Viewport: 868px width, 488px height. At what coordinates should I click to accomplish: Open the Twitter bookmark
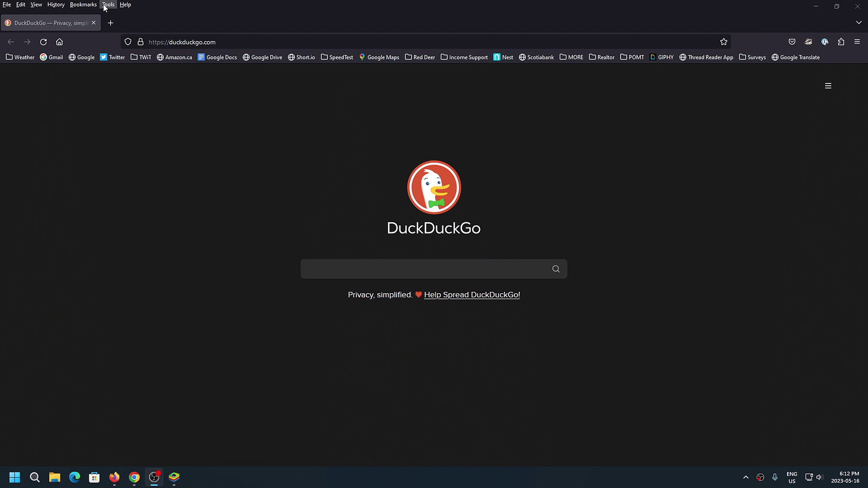(x=112, y=57)
